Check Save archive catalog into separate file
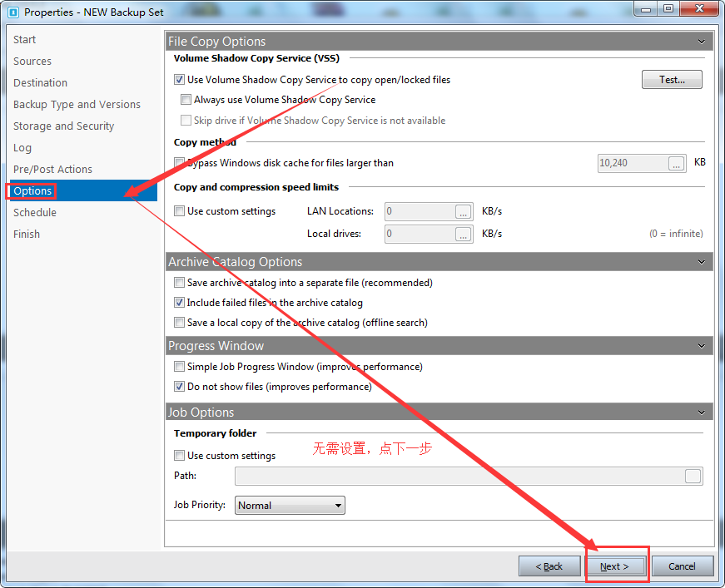This screenshot has height=588, width=725. (179, 283)
